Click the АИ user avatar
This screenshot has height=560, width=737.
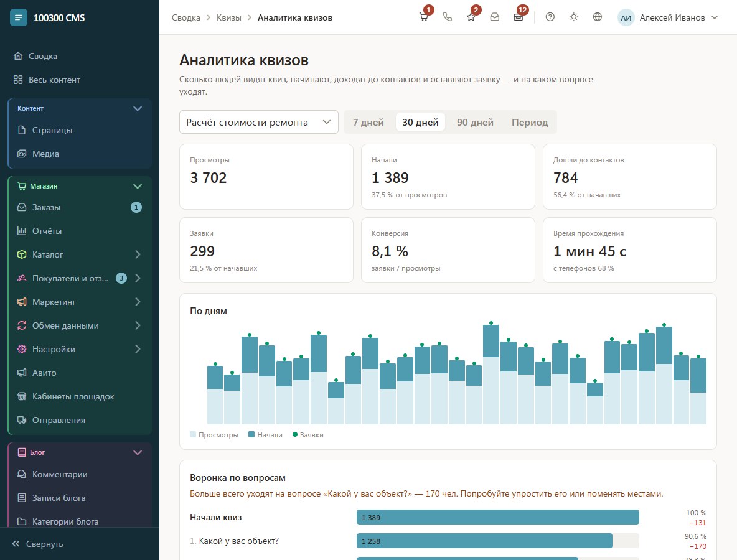click(626, 18)
